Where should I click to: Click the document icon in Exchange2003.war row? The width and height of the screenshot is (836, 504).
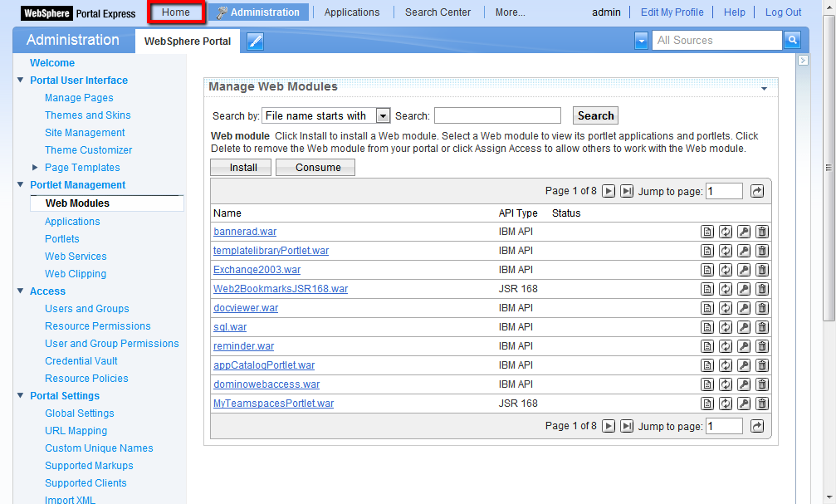point(707,270)
